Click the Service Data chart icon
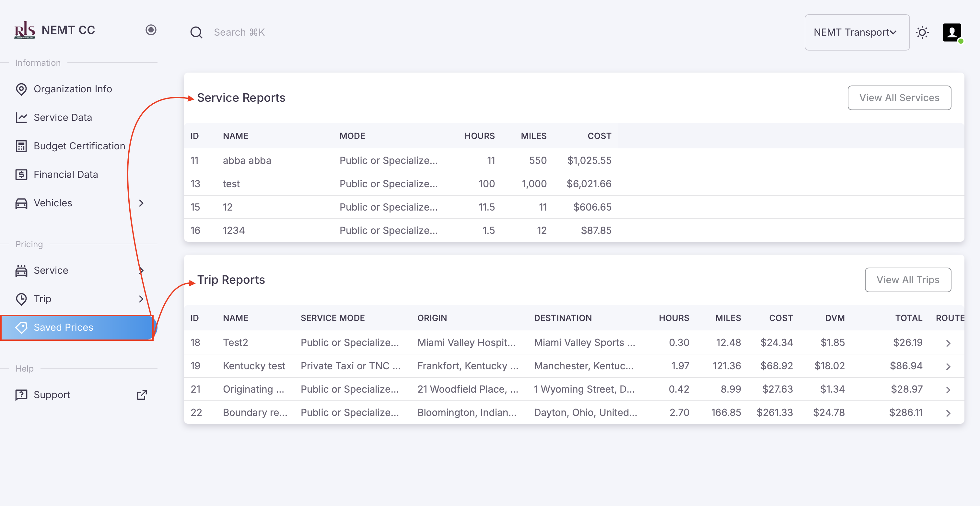 pos(21,118)
